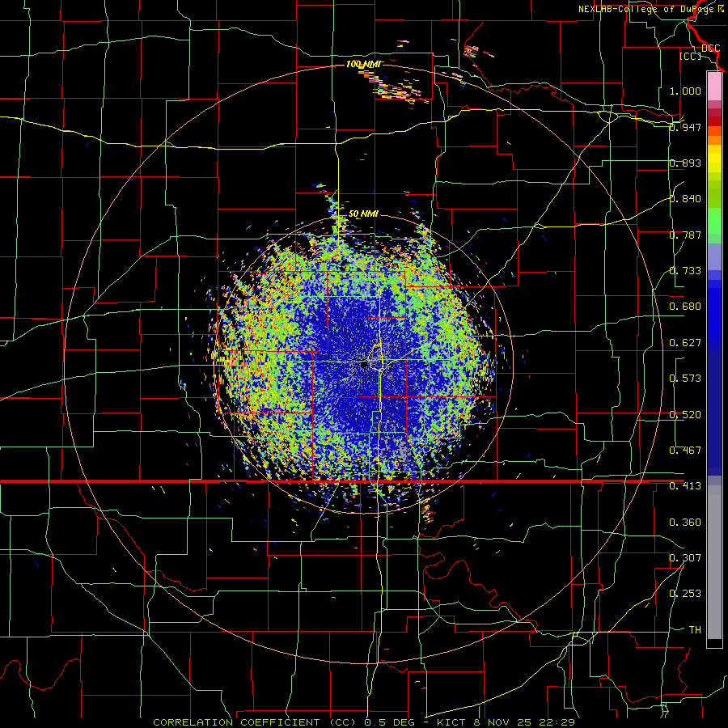Select the 0.733 scale value
Image resolution: width=728 pixels, height=728 pixels.
coord(685,271)
